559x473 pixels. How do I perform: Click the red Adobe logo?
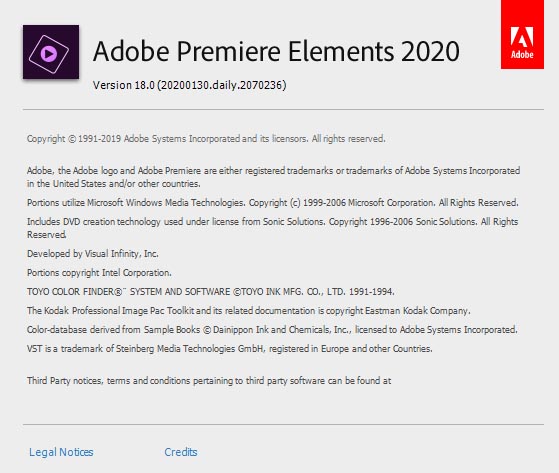point(522,34)
